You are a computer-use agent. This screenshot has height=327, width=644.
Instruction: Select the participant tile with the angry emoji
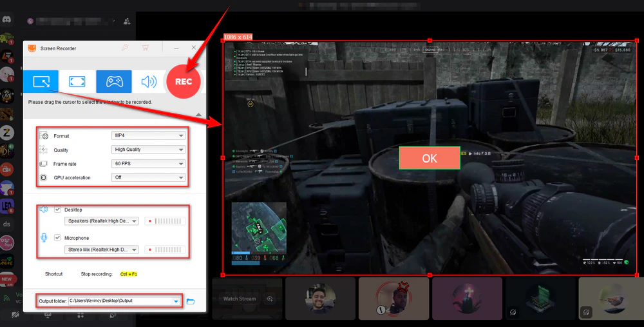[x=394, y=299]
